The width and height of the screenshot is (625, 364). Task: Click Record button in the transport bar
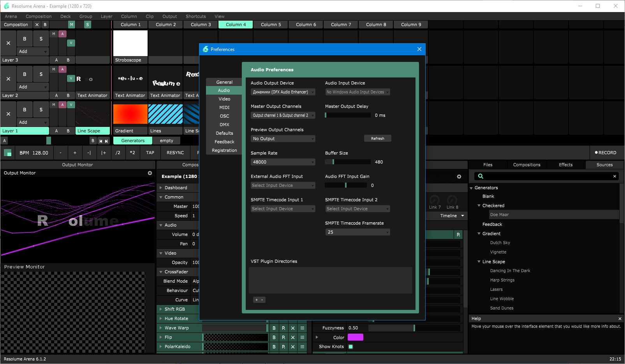pyautogui.click(x=606, y=153)
